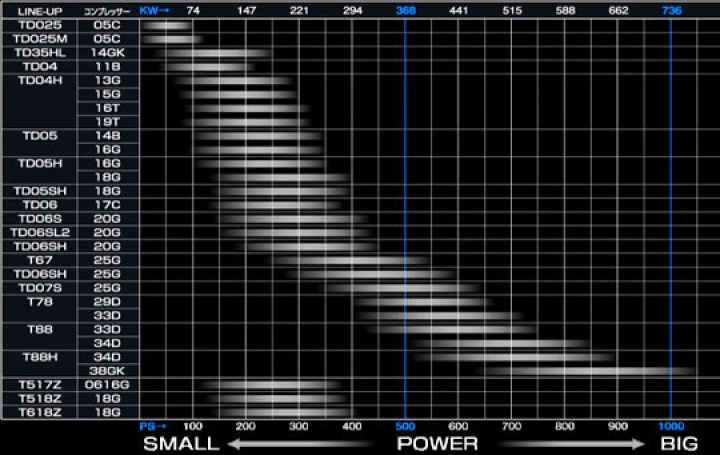Click the BIG label at the bottom
Screen dimensions: 720x455
[679, 443]
